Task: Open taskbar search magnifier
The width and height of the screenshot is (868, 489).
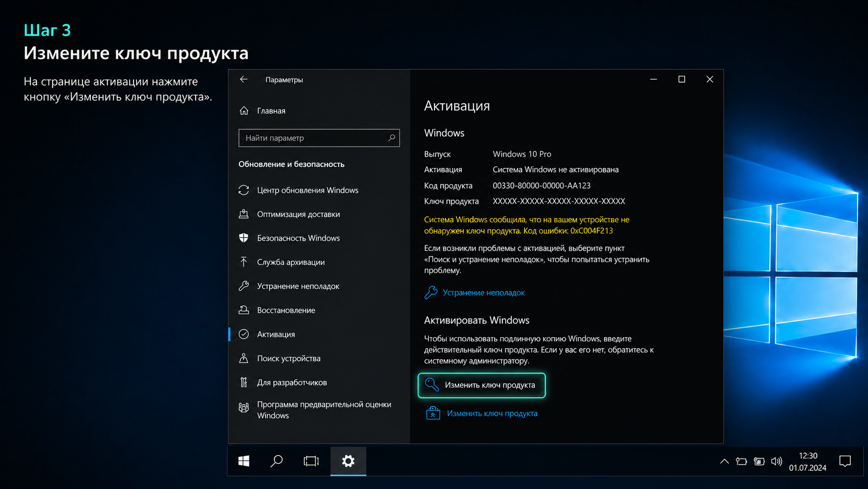Action: (277, 461)
